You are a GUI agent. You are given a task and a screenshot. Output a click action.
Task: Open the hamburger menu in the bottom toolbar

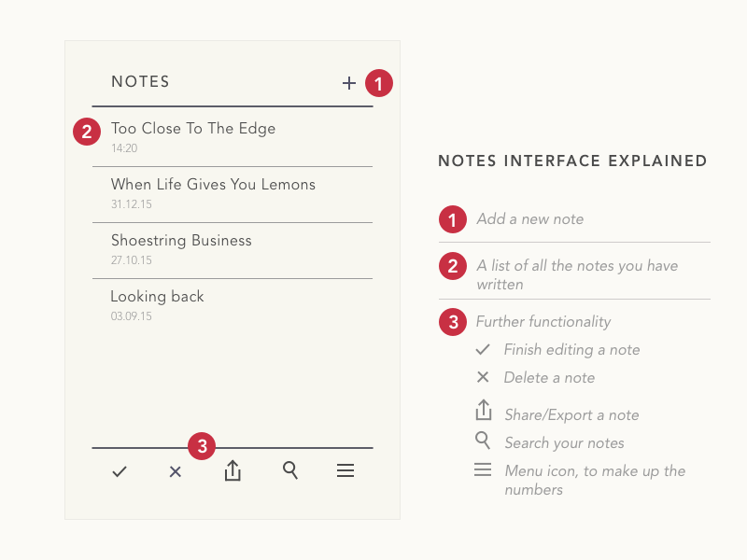click(345, 471)
